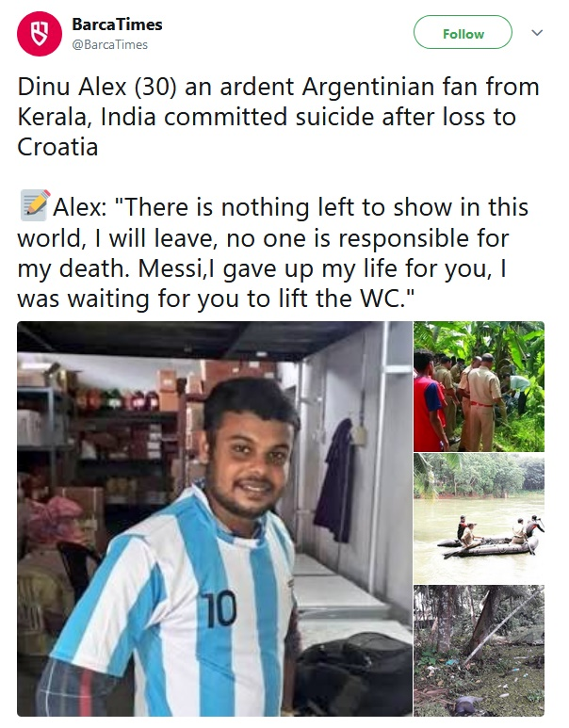Open the thumbnail of the rescue boat on the river
This screenshot has width=569, height=728.
pyautogui.click(x=479, y=518)
